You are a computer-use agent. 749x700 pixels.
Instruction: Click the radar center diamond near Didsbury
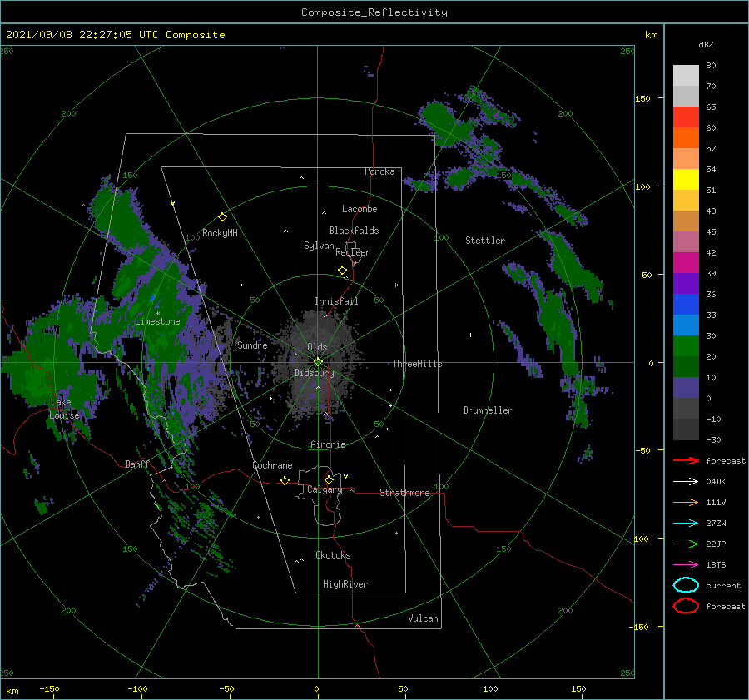click(318, 362)
